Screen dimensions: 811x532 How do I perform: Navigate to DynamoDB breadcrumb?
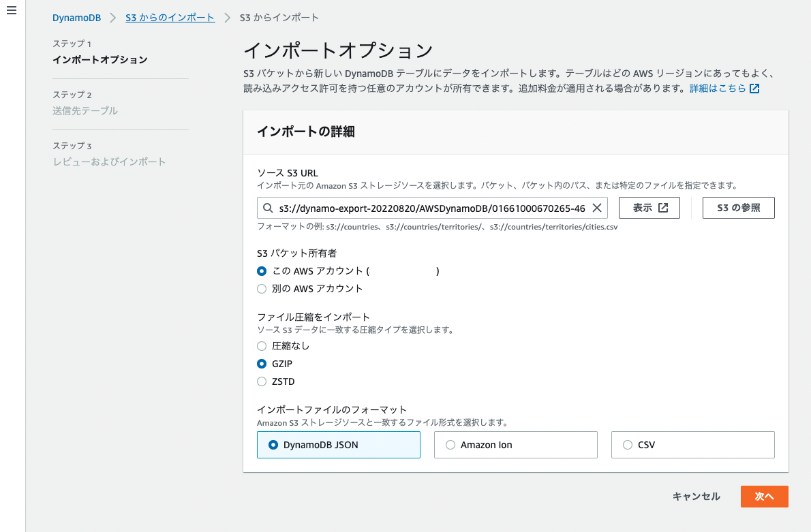(76, 17)
